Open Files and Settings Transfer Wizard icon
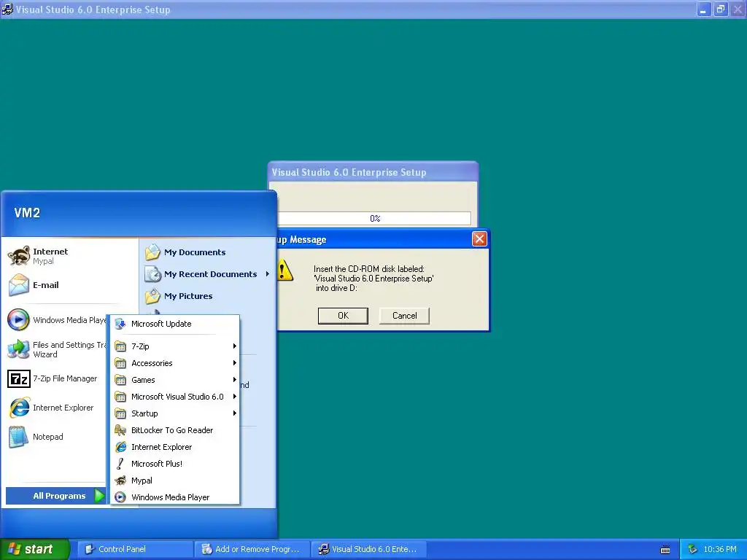The height and width of the screenshot is (560, 747). point(18,349)
